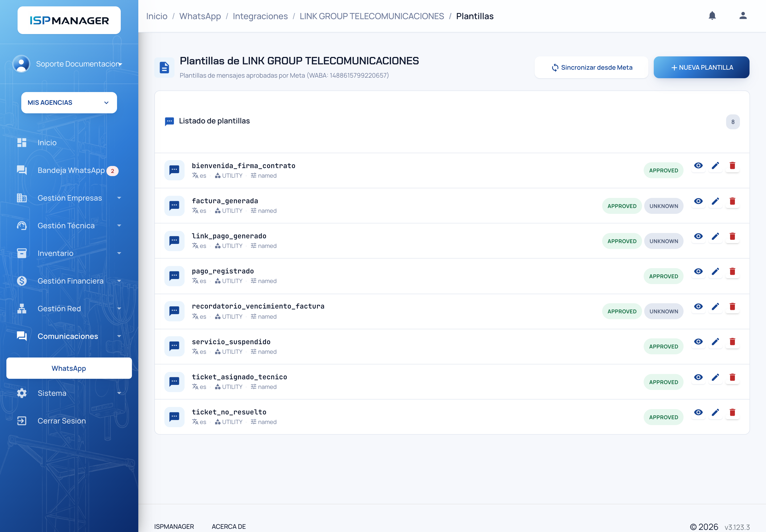
Task: Click the UNKNOWN badge on factura_generada
Action: point(663,206)
